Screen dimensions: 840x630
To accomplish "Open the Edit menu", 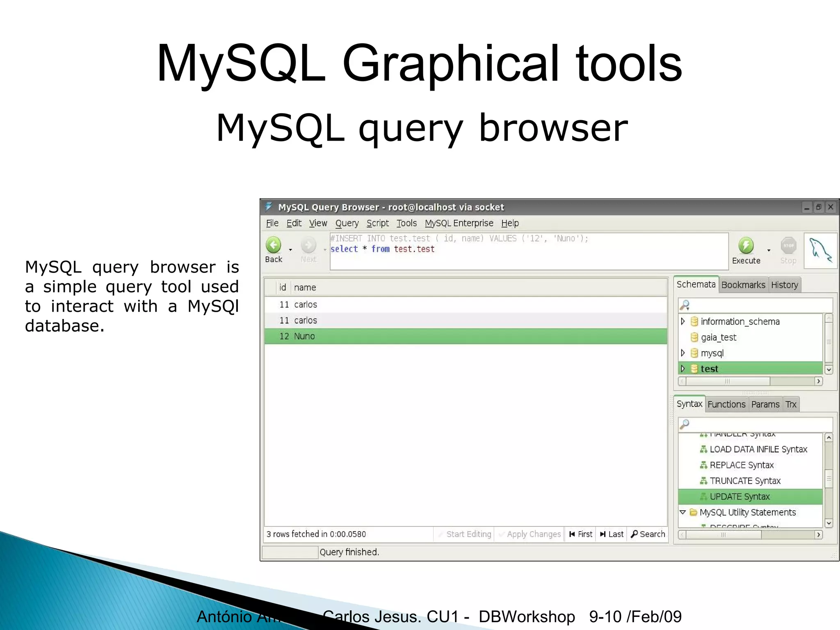I will (x=294, y=223).
